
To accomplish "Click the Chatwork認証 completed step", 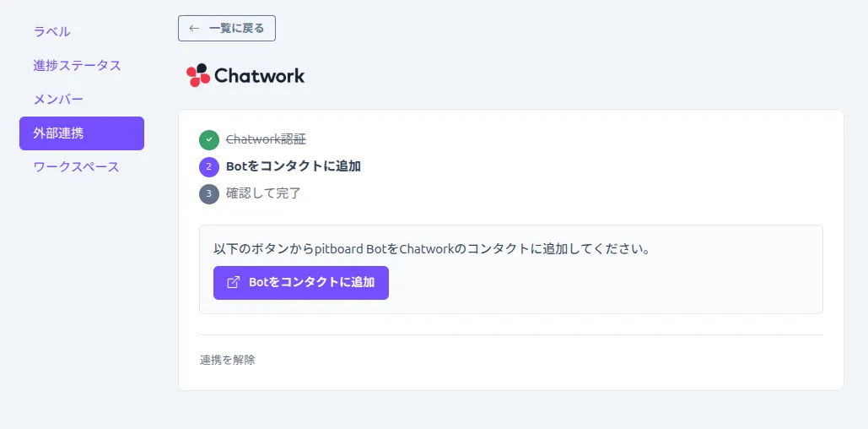I will click(x=266, y=139).
